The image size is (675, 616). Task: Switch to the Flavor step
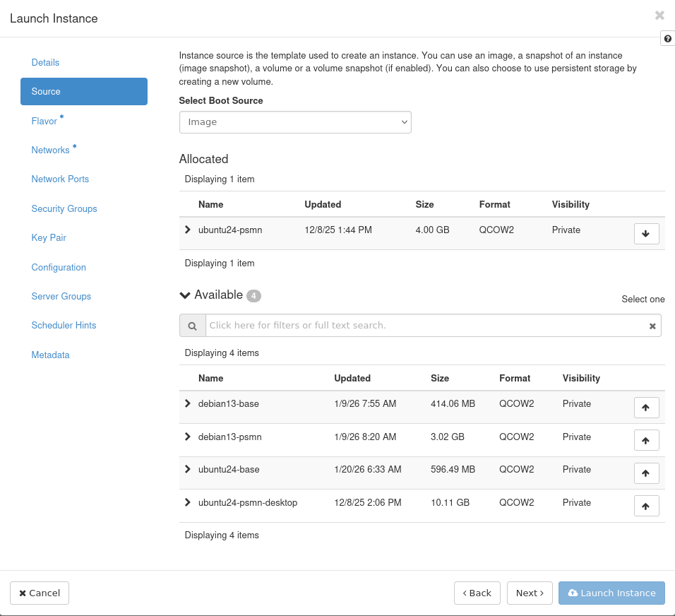[44, 121]
